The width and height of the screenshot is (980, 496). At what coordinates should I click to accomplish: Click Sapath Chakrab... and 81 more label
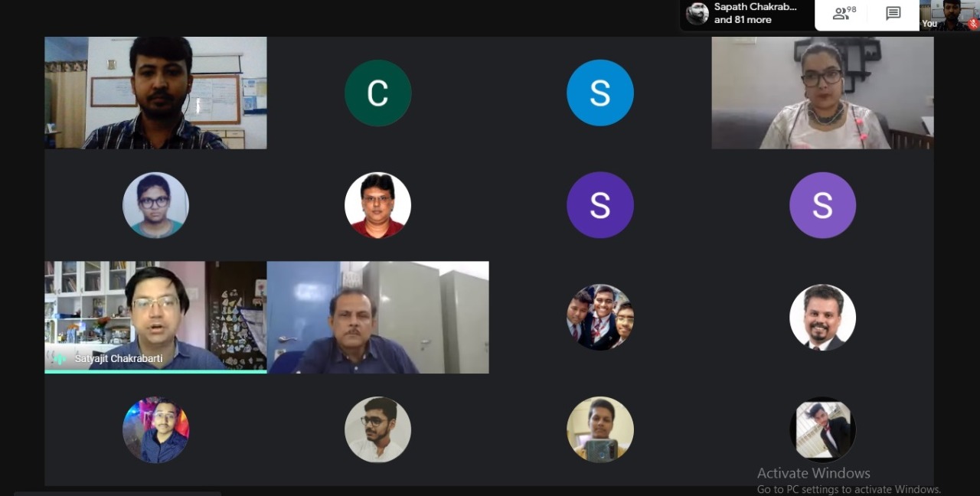click(754, 13)
